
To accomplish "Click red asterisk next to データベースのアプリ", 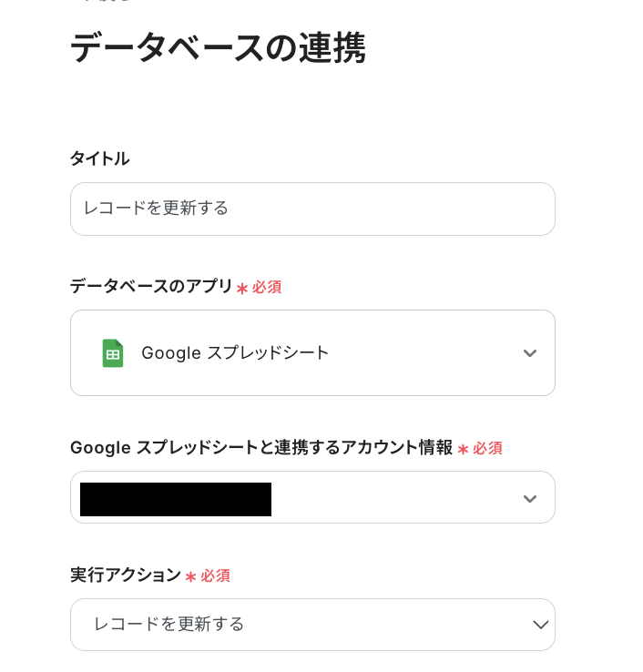I will point(242,289).
